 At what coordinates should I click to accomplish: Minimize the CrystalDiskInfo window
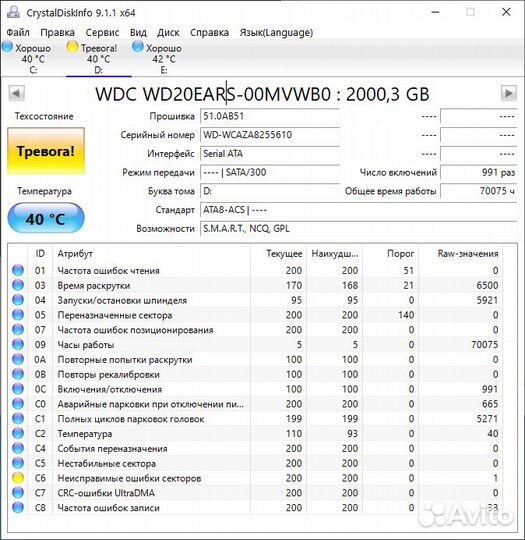tap(435, 12)
